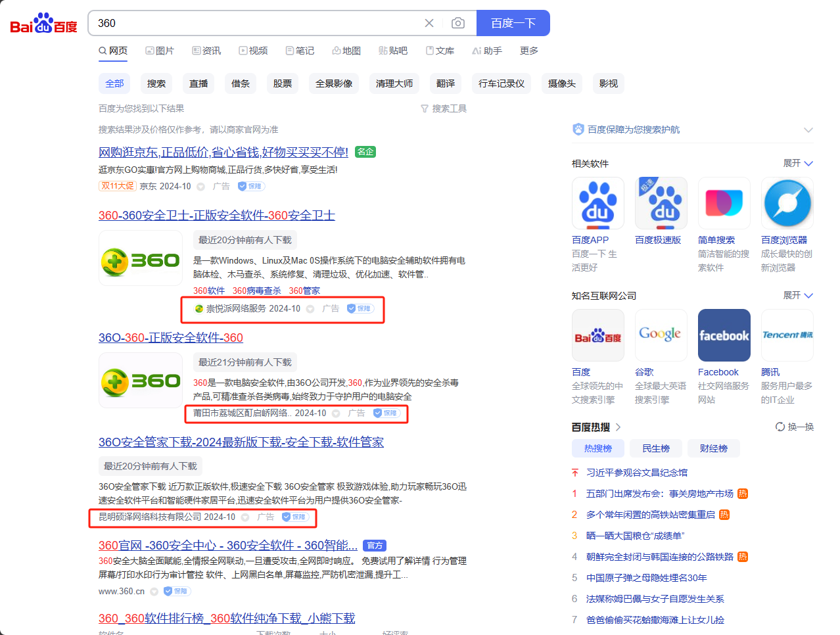840x635 pixels.
Task: Open the Facebook company logo tile
Action: [x=724, y=335]
